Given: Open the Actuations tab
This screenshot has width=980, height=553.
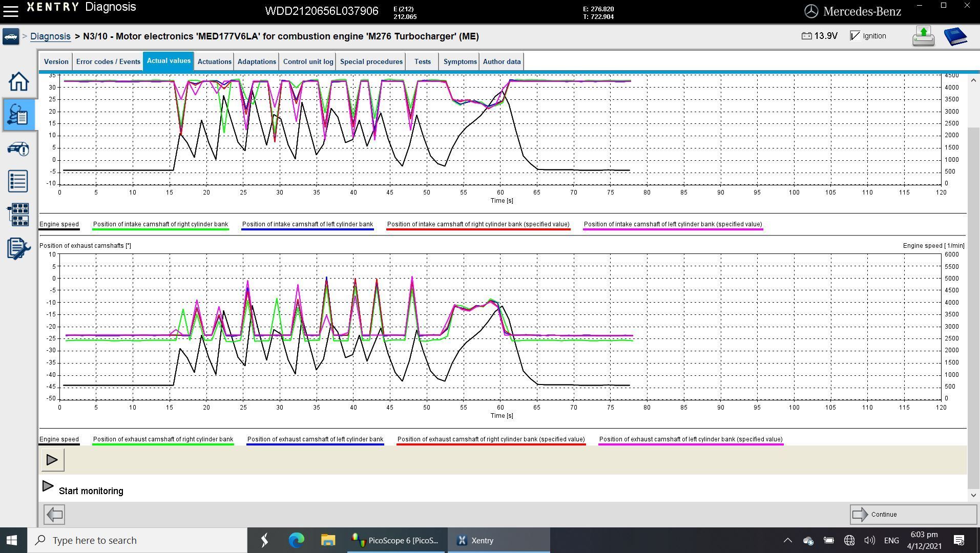Looking at the screenshot, I should pos(214,61).
